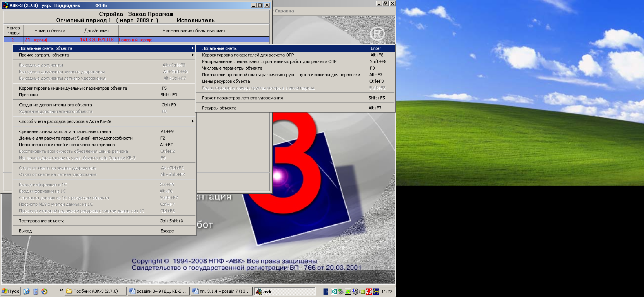Click the Головний корпус cell
Viewport: 644px width, 297px height.
[x=194, y=40]
